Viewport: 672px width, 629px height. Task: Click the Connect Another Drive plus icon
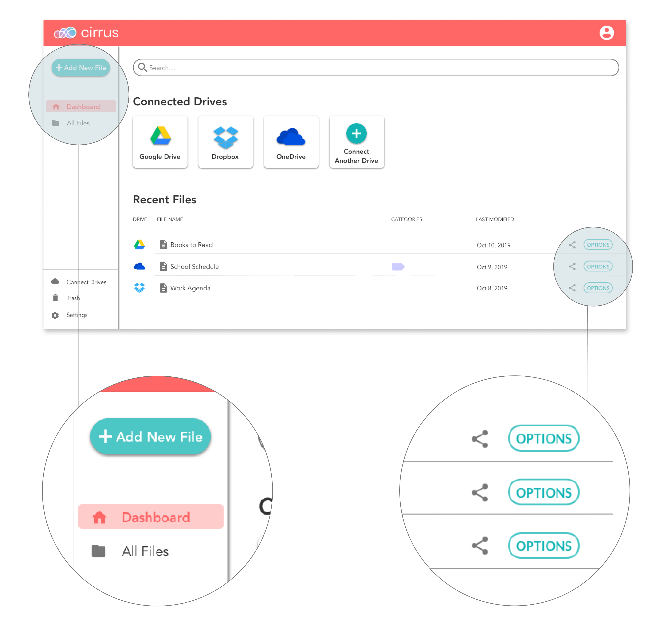[356, 133]
